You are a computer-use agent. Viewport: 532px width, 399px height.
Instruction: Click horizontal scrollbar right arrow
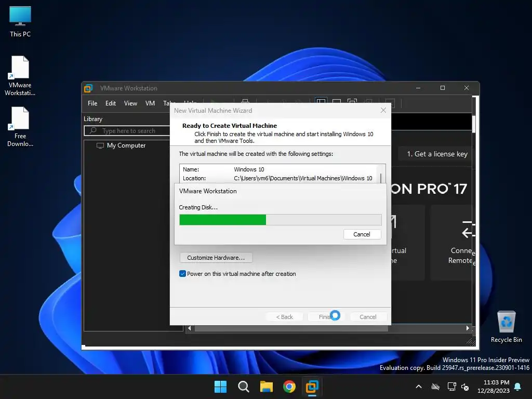pos(468,328)
